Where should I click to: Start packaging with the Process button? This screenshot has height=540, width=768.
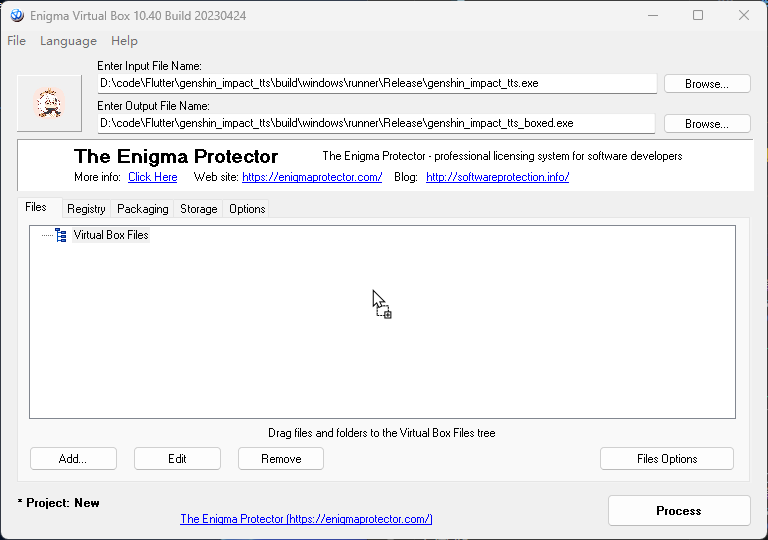pyautogui.click(x=678, y=511)
